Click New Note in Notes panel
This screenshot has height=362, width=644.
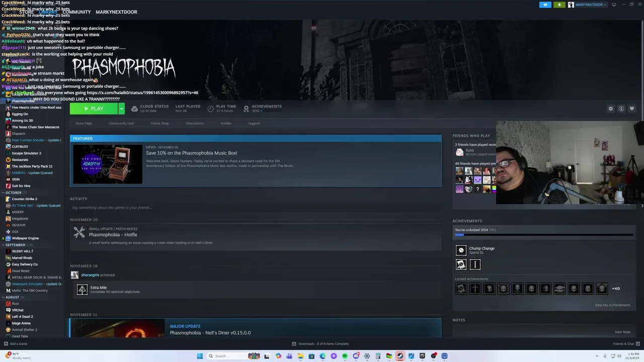[622, 332]
